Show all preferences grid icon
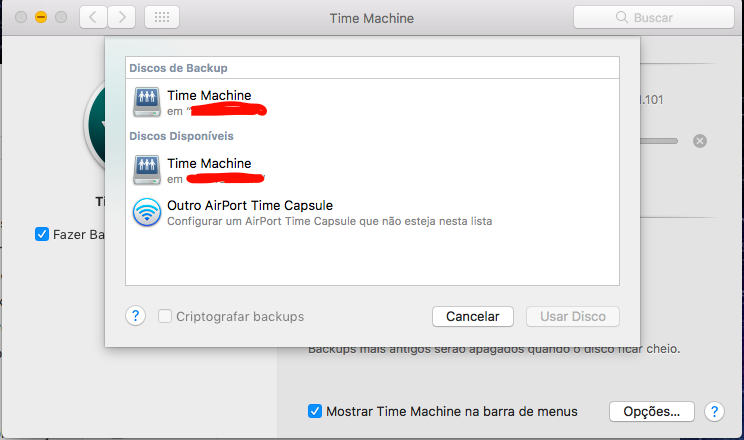This screenshot has width=744, height=440. (x=162, y=17)
